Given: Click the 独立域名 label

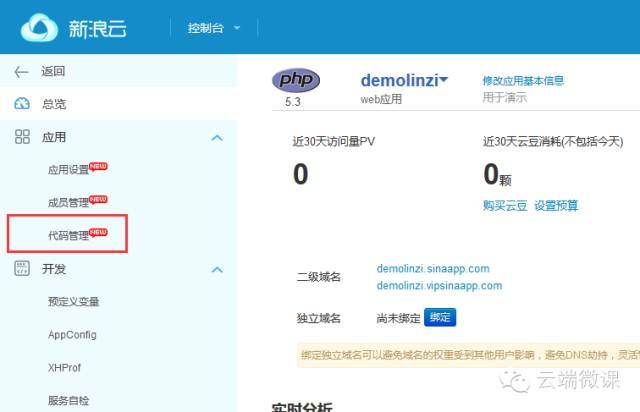Looking at the screenshot, I should [x=319, y=318].
